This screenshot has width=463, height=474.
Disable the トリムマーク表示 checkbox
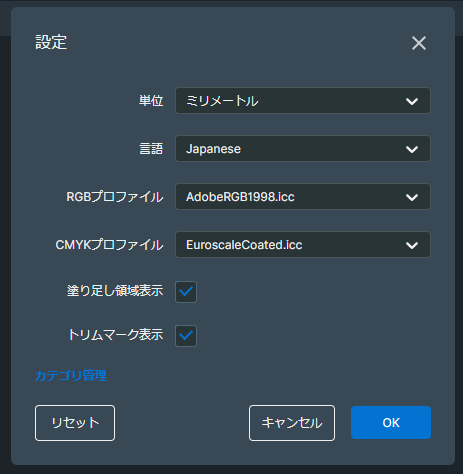[186, 336]
